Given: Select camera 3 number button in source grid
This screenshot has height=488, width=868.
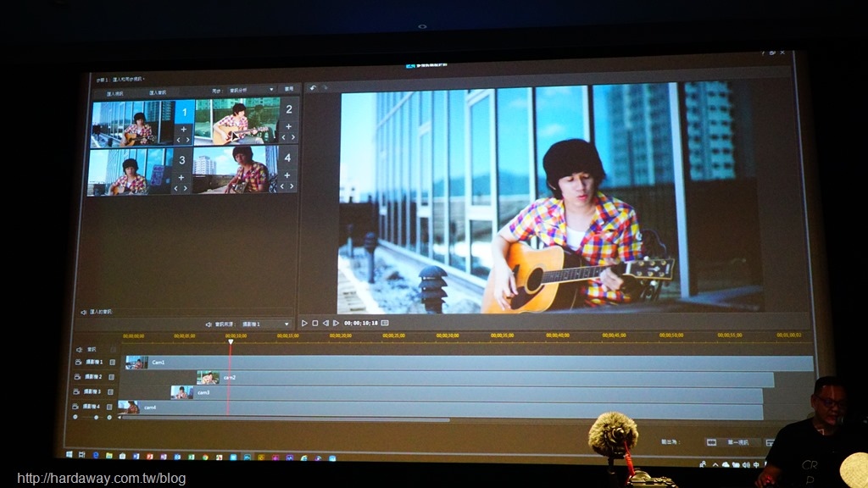Looking at the screenshot, I should [x=182, y=160].
